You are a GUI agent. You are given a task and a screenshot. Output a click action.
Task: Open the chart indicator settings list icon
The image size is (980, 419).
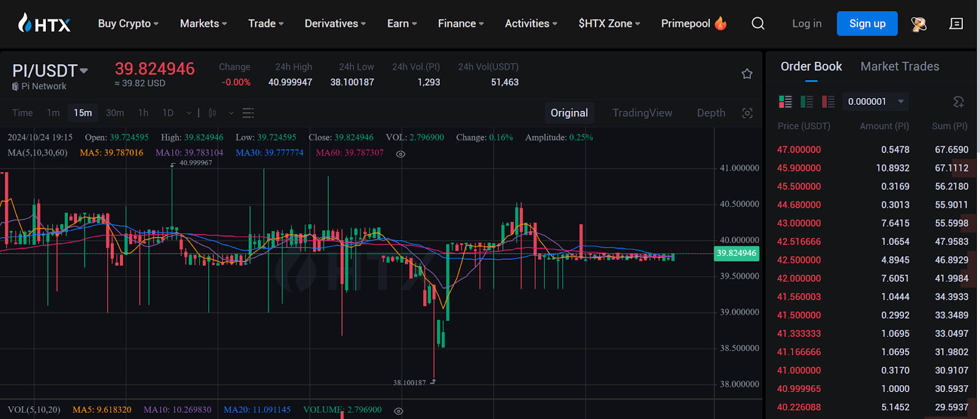(x=248, y=113)
